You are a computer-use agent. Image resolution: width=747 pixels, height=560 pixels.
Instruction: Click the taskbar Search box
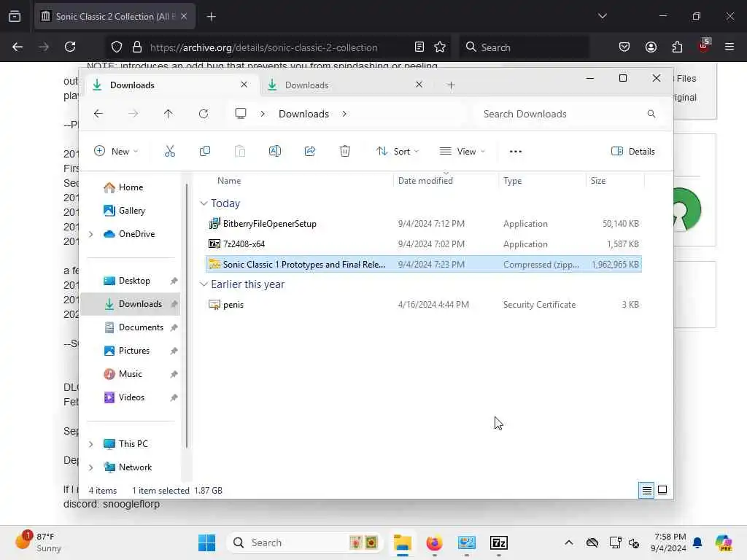[x=305, y=542]
